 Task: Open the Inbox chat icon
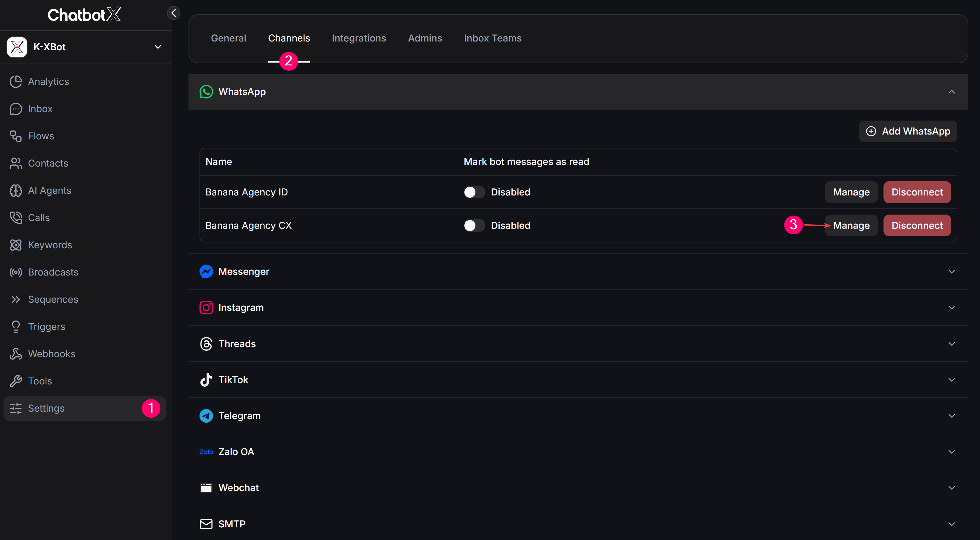pyautogui.click(x=16, y=109)
